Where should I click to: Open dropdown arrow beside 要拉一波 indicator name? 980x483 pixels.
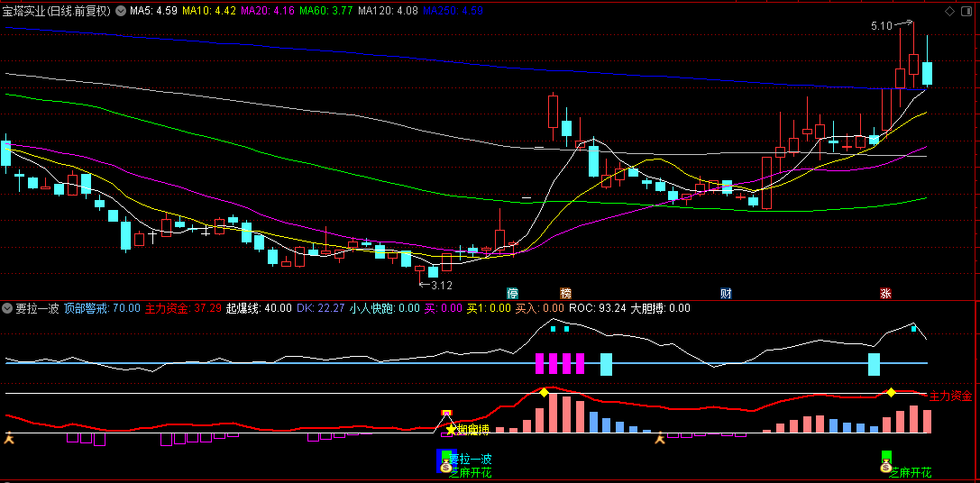[7, 308]
